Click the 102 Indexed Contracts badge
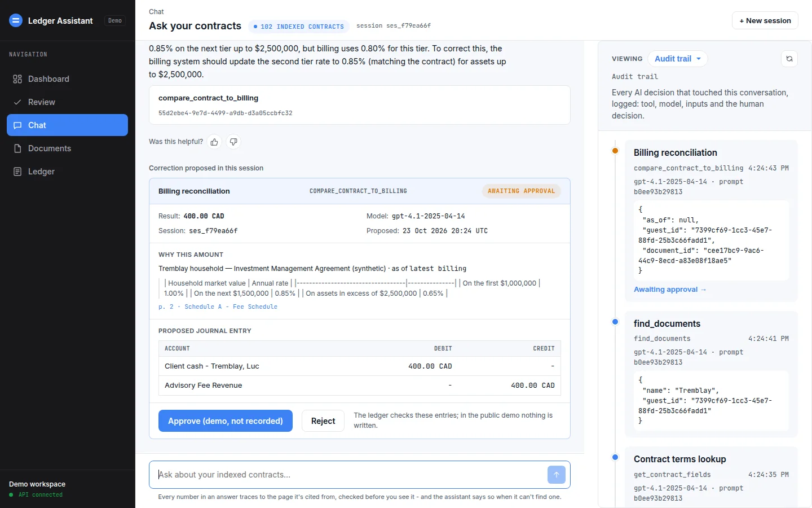 click(x=299, y=27)
